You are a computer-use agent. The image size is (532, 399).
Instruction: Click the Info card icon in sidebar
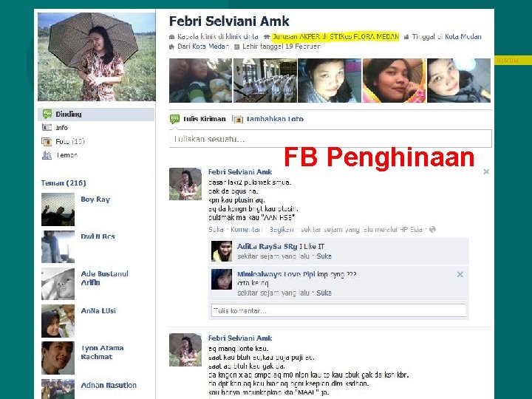[47, 128]
